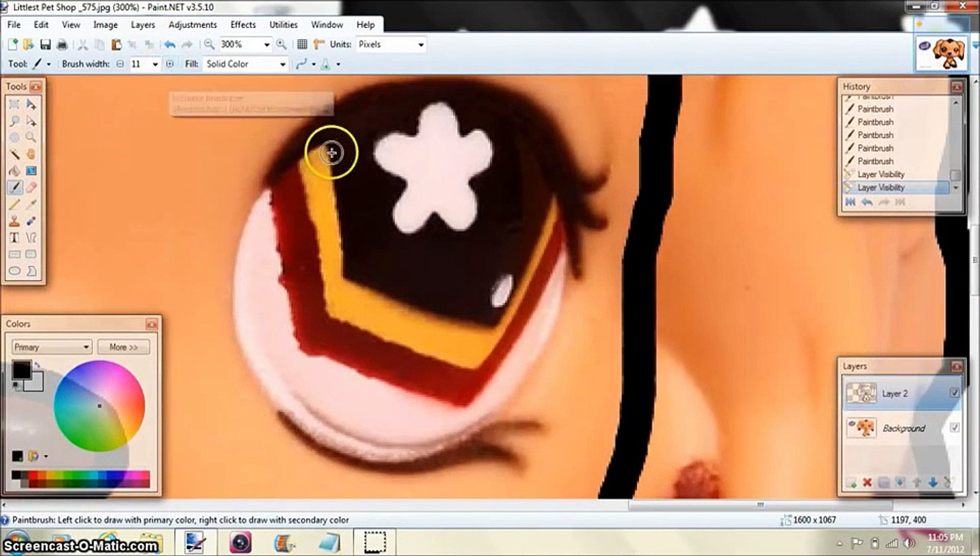
Task: Click the Open file toolbar icon
Action: click(x=28, y=45)
